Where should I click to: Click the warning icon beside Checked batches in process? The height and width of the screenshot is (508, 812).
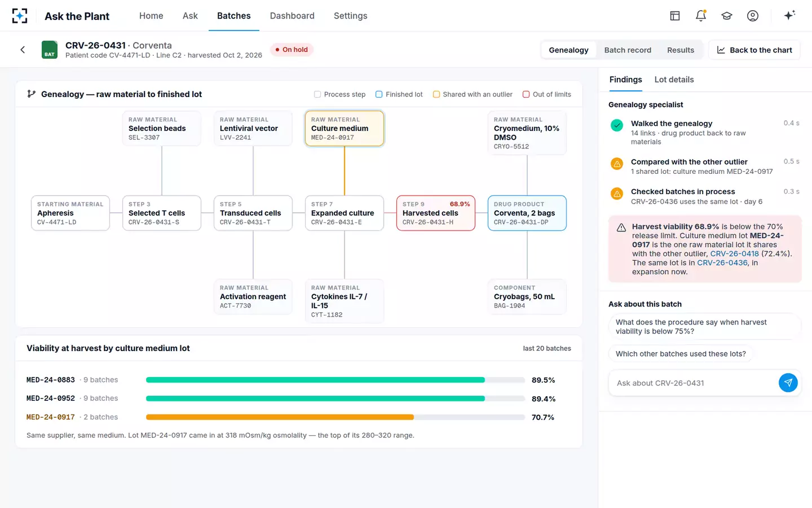[617, 194]
